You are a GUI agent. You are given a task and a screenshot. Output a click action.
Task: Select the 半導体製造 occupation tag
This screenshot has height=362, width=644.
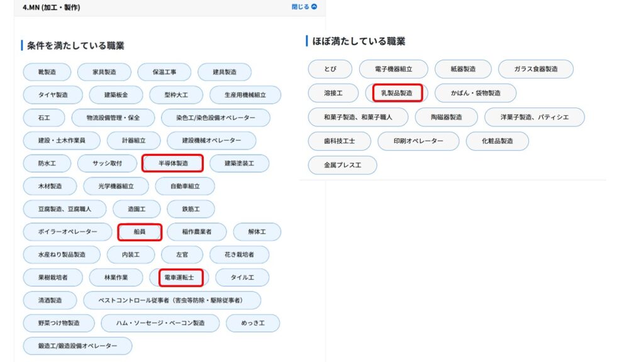coord(173,163)
